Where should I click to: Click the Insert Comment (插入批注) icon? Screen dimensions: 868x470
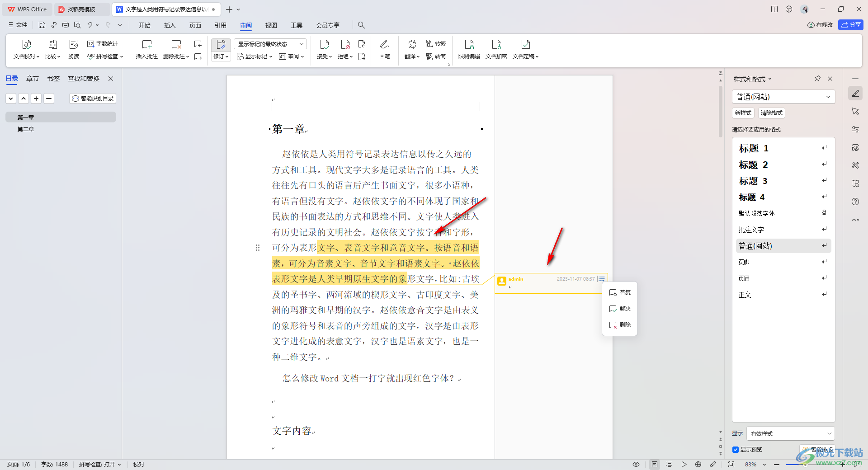point(147,44)
